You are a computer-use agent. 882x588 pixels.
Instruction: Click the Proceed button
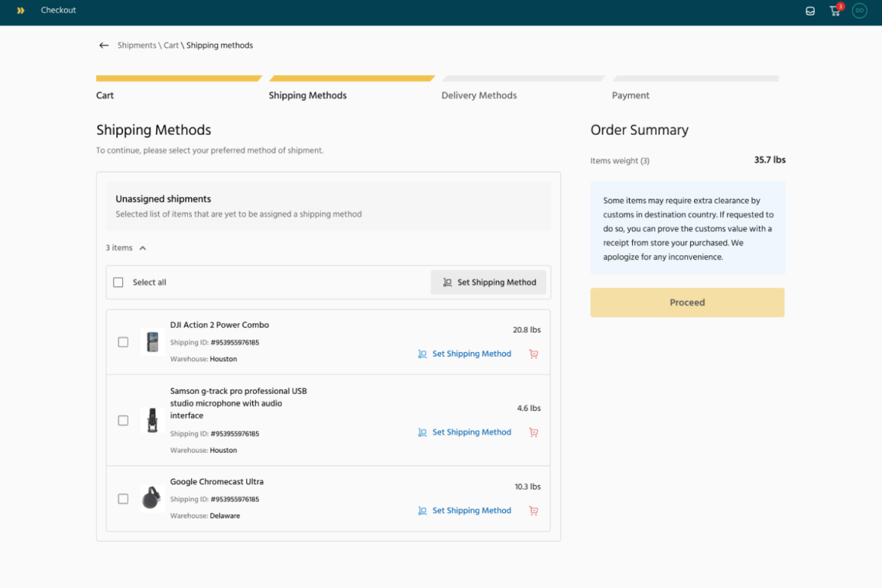click(x=687, y=303)
